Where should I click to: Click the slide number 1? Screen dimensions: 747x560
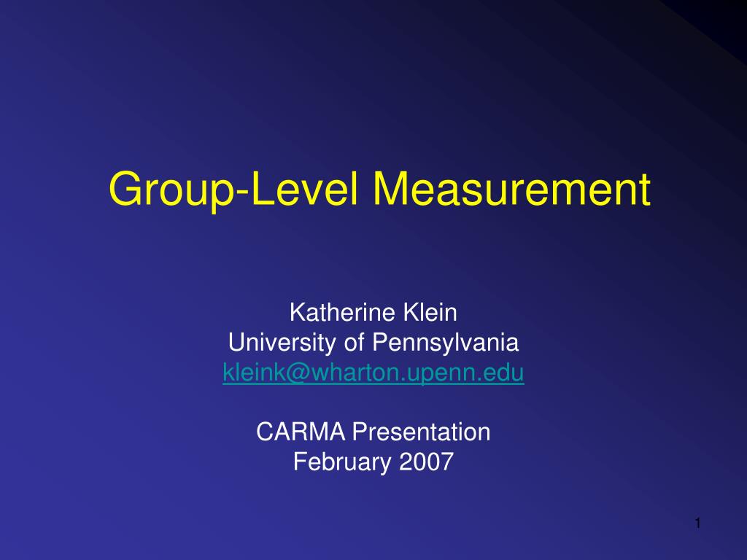697,524
